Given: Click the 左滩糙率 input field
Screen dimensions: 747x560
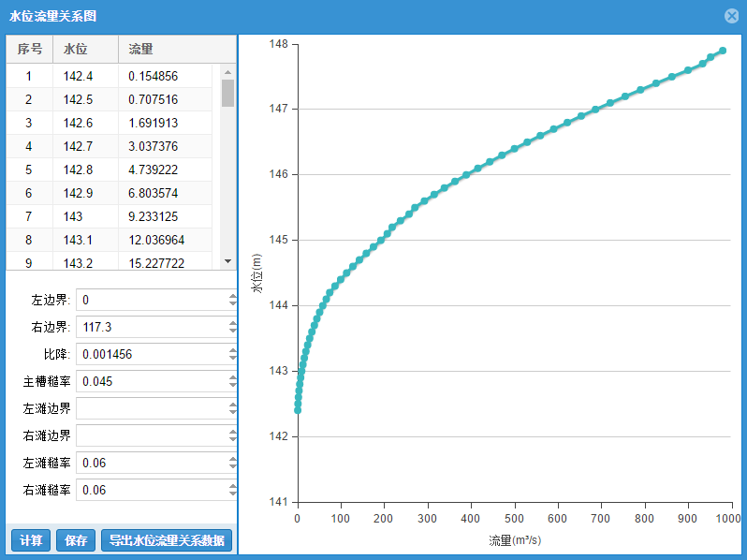Looking at the screenshot, I should pyautogui.click(x=152, y=463).
